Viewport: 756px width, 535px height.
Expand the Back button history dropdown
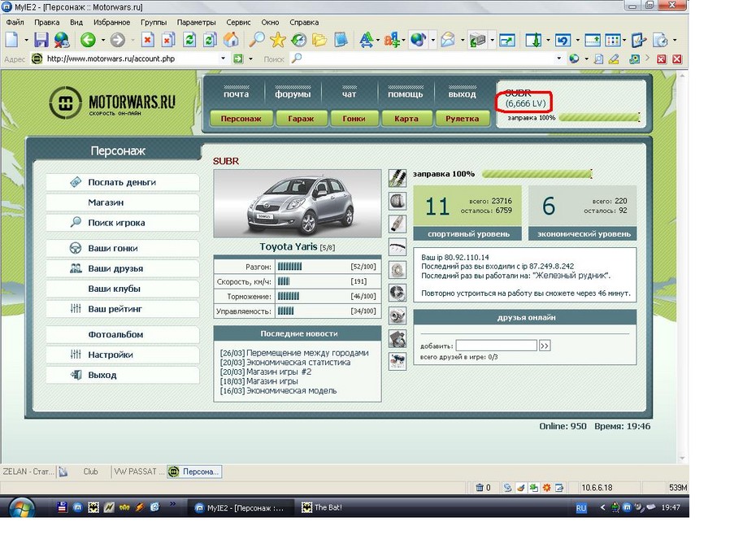(102, 41)
